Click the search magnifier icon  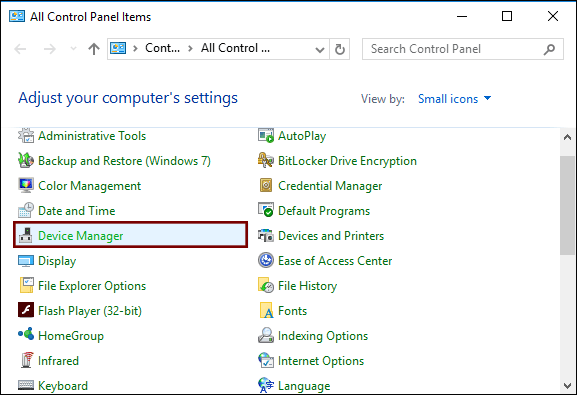pos(549,49)
